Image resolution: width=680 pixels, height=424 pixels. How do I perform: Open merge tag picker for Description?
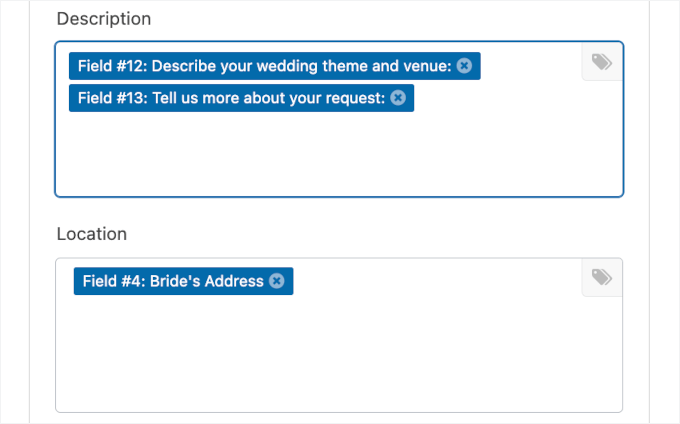click(601, 62)
